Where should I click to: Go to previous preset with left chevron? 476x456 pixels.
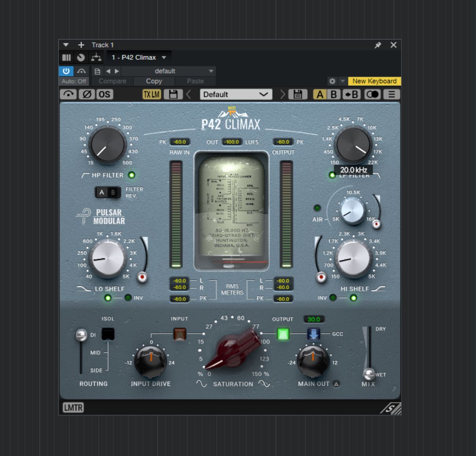[189, 95]
